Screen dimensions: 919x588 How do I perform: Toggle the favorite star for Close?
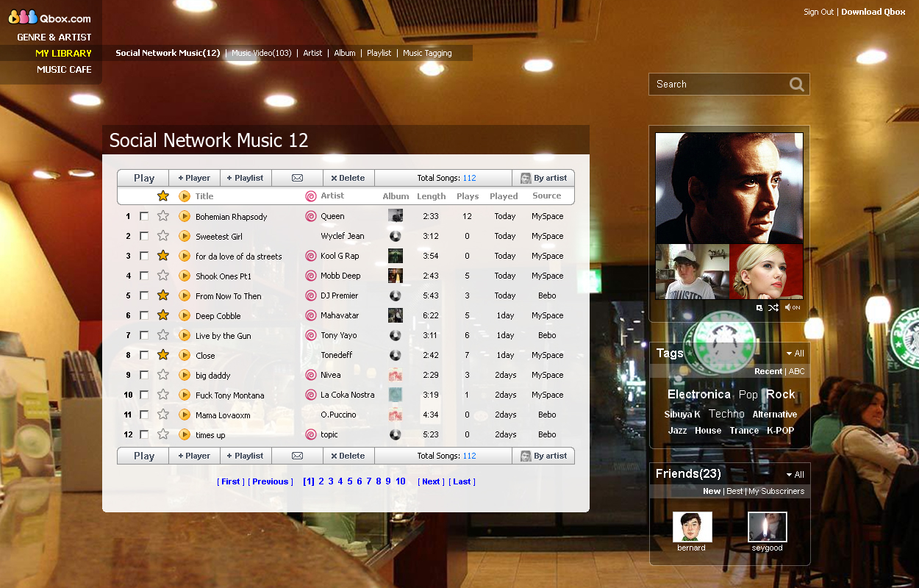coord(163,355)
